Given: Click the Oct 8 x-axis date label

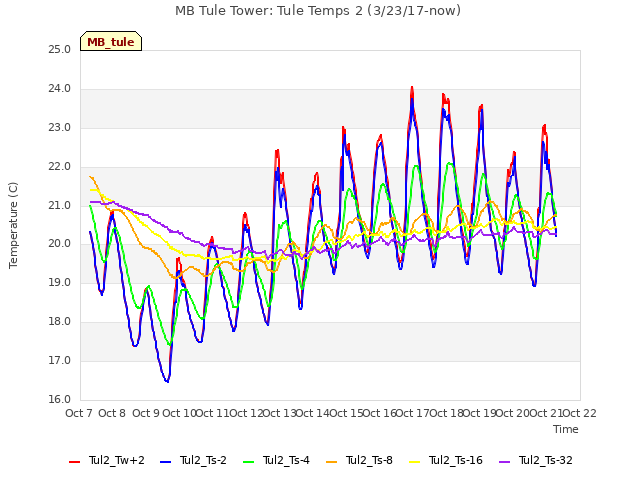Looking at the screenshot, I should click(x=112, y=413).
